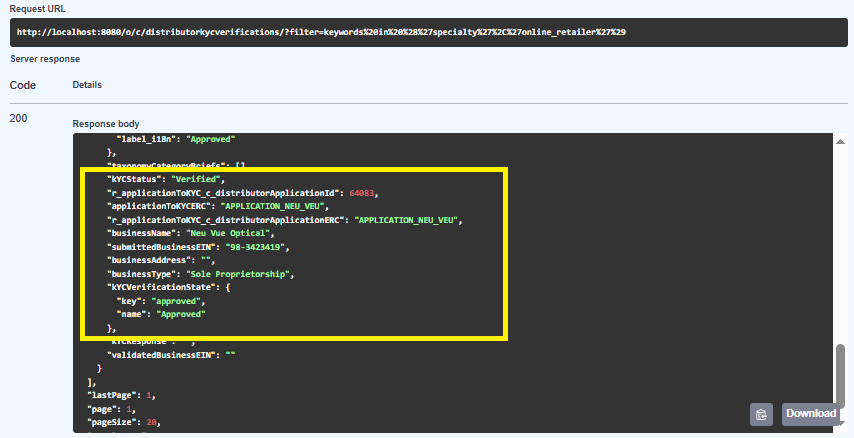Select the applicationToKYCERC "APPLICATION_NEU_VEU" value

(x=272, y=206)
